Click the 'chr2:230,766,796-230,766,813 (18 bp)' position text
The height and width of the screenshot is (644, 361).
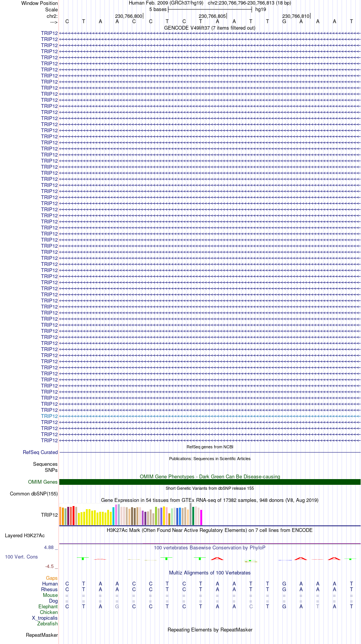249,3
